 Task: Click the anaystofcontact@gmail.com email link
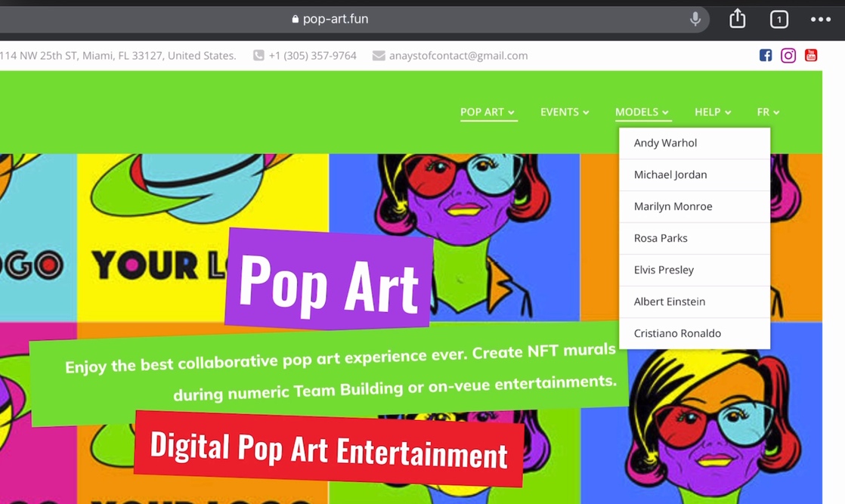pos(458,55)
